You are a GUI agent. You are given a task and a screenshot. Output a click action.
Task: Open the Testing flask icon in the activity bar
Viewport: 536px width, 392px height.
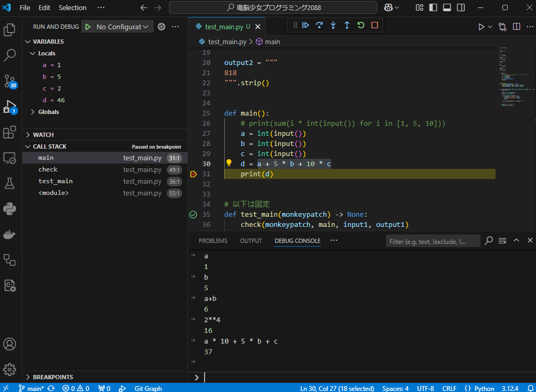click(x=10, y=183)
